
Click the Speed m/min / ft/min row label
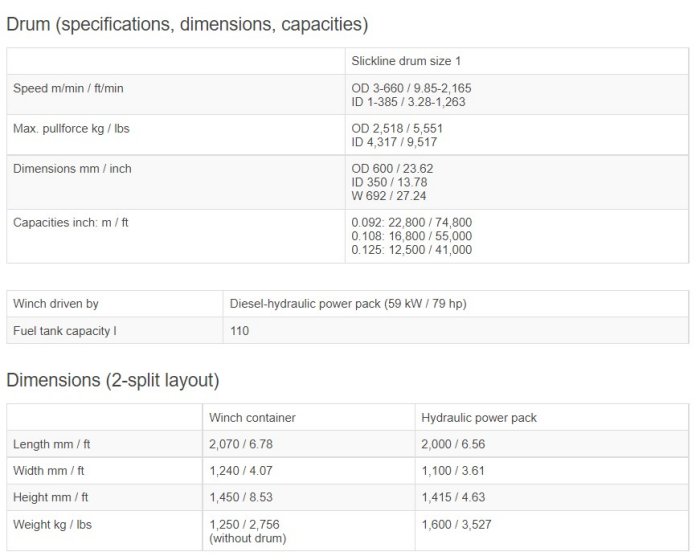tap(68, 88)
